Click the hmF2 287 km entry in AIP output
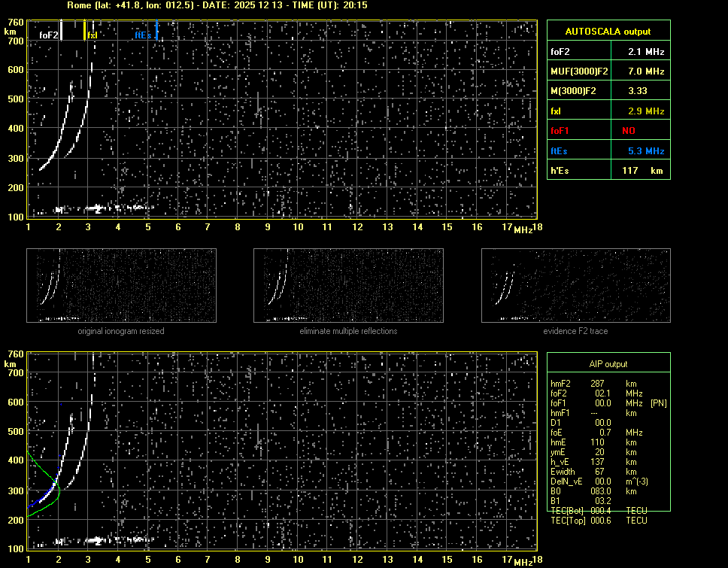728x568 pixels. coord(598,384)
